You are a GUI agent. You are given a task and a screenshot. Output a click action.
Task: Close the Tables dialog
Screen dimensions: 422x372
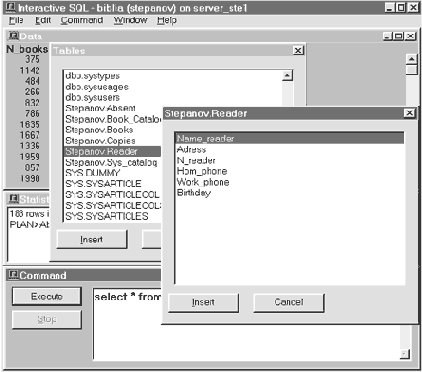[298, 50]
